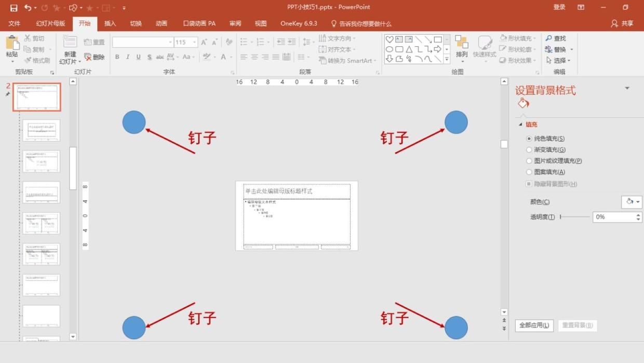Click the transparency (透明度) slider
The height and width of the screenshot is (363, 644).
[x=575, y=217]
